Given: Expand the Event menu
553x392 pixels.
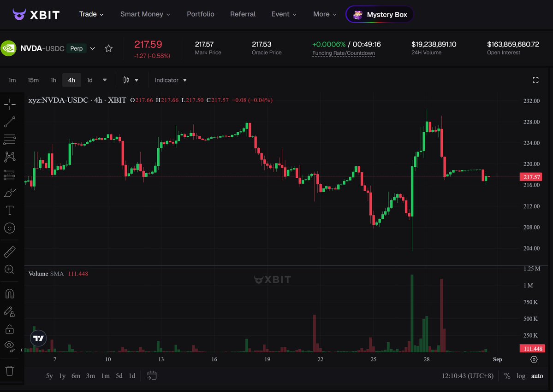Looking at the screenshot, I should click(x=284, y=14).
